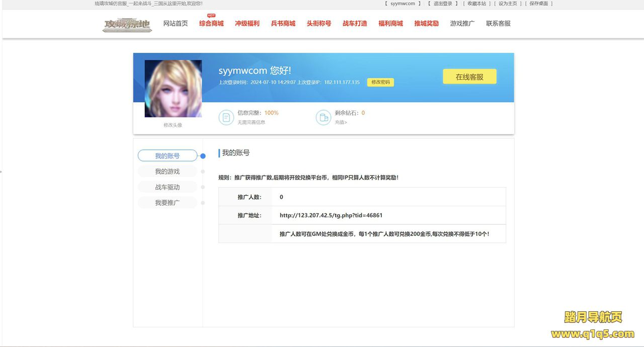The width and height of the screenshot is (644, 347).
Task: Open 综合商城 with HOT badge
Action: click(211, 24)
